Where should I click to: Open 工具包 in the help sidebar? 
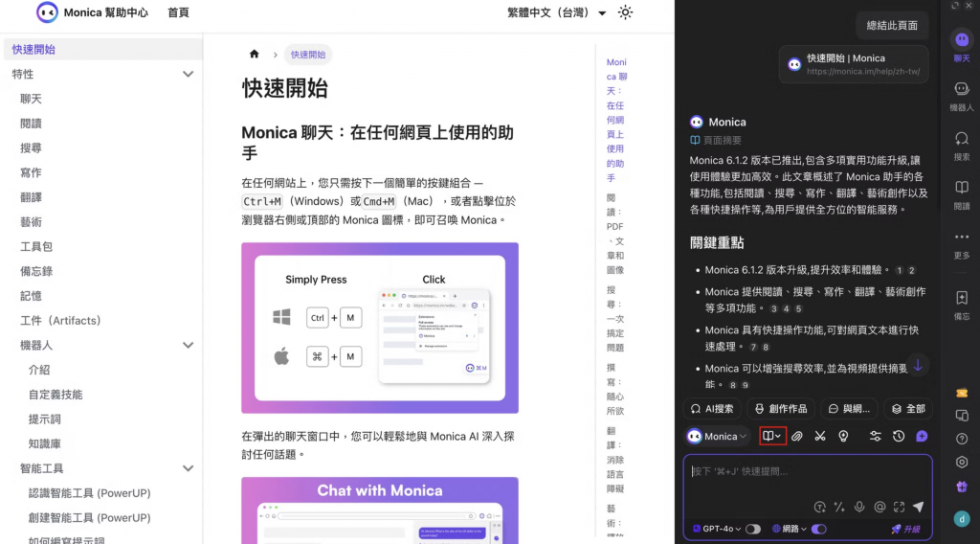tap(36, 247)
